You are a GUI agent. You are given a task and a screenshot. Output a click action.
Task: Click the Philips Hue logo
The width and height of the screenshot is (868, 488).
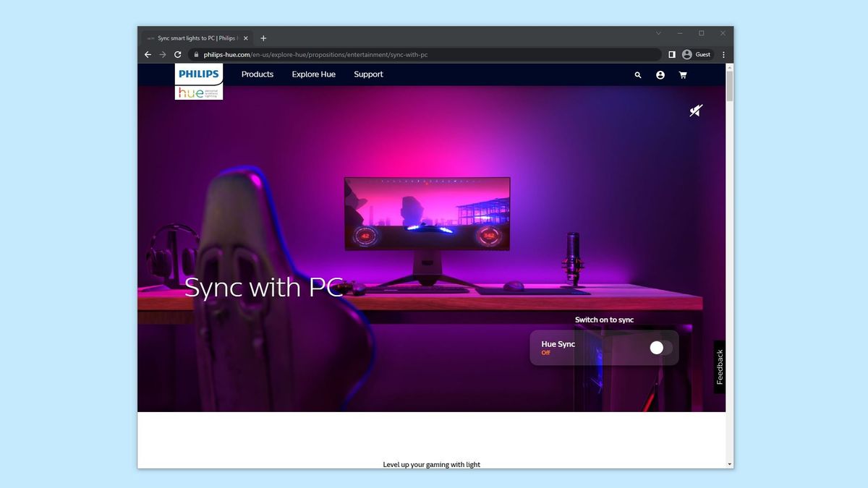pyautogui.click(x=198, y=80)
